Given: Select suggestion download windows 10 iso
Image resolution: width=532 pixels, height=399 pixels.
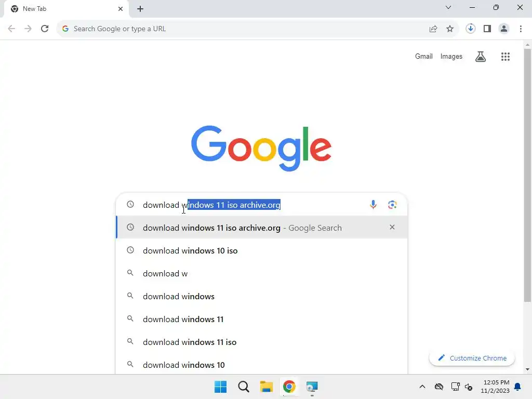Looking at the screenshot, I should (262, 250).
